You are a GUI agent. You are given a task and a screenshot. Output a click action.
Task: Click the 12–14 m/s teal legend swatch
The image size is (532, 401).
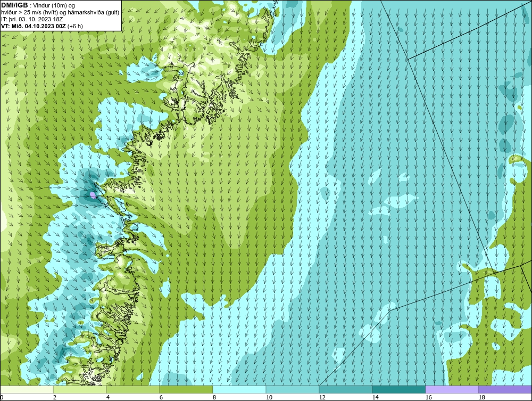click(345, 389)
